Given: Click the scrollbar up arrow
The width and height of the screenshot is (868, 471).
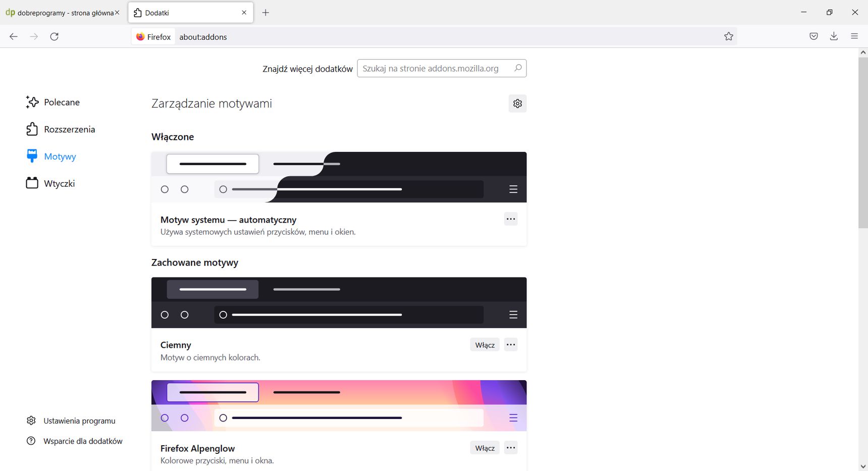Looking at the screenshot, I should 863,53.
